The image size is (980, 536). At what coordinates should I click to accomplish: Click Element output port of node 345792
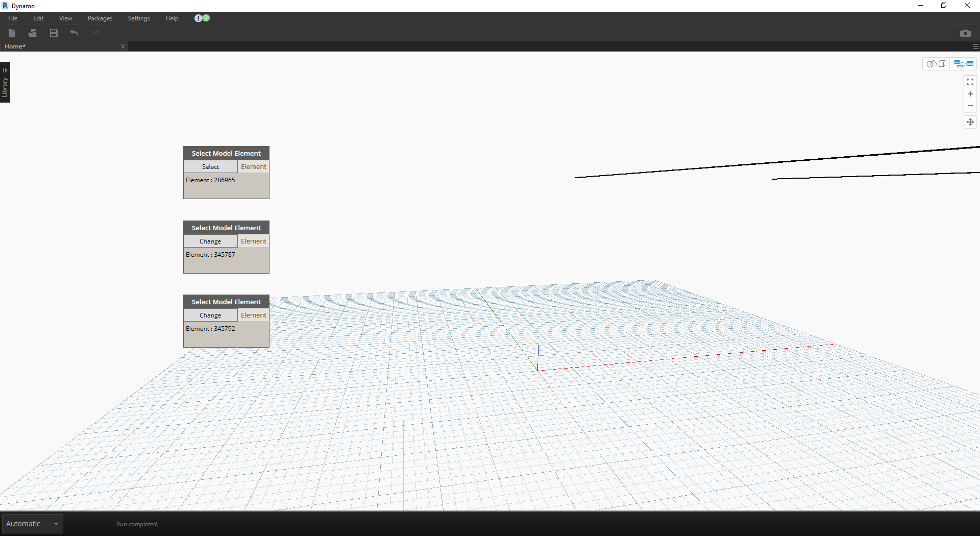click(254, 315)
